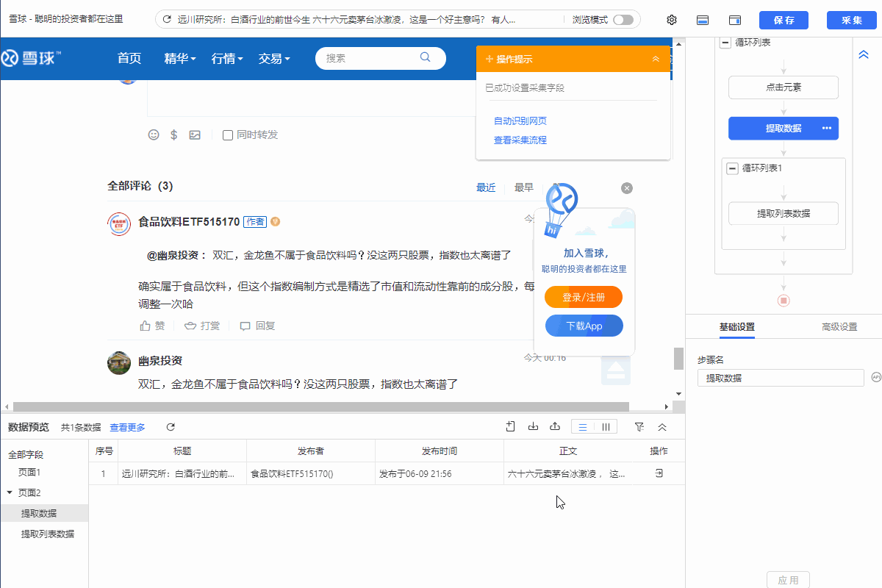Refresh the data preview
Screen dimensions: 882x588
click(x=171, y=427)
